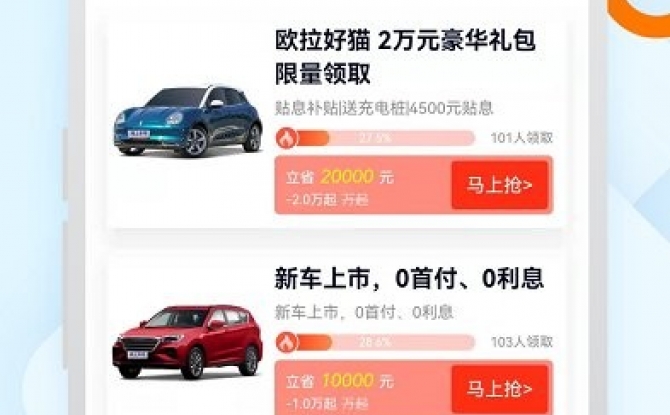This screenshot has width=670, height=415.
Task: Tap the flame icon on Ora Good Cat progress bar
Action: point(286,138)
